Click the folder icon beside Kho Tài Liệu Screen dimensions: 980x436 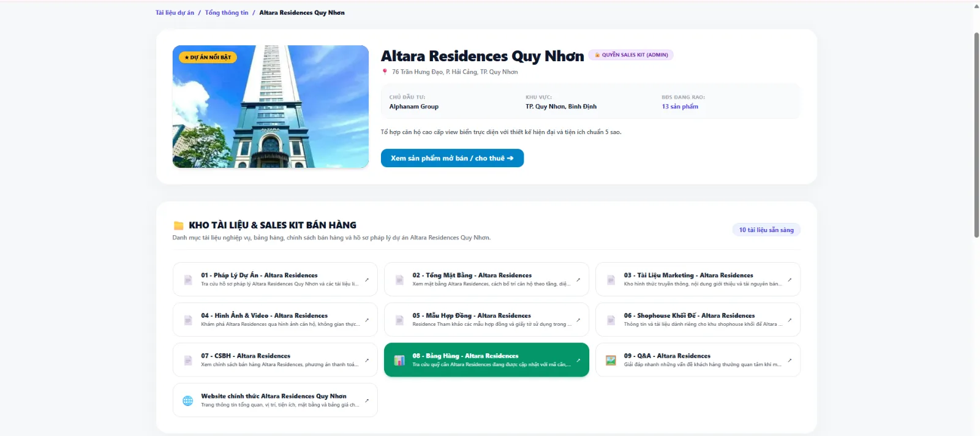click(179, 225)
